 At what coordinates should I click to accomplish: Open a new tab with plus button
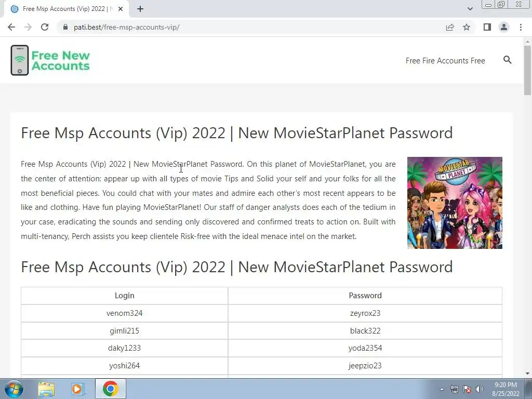point(140,9)
